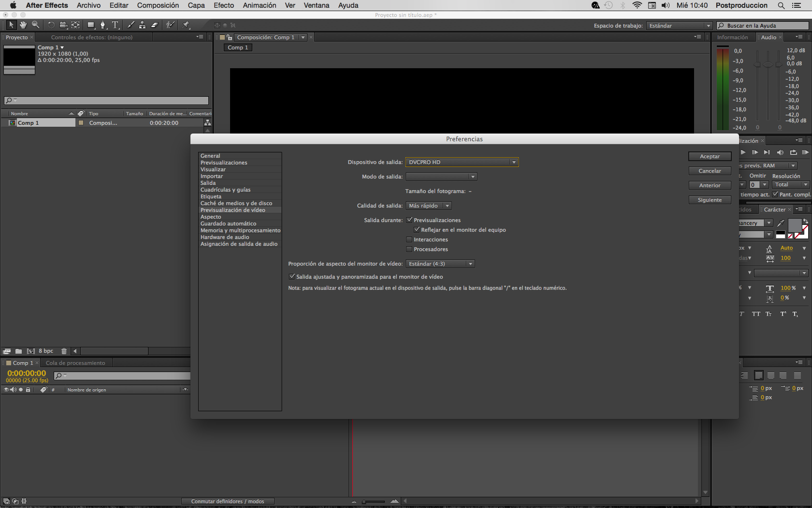The image size is (812, 508).
Task: Select the Hand tool
Action: [23, 25]
